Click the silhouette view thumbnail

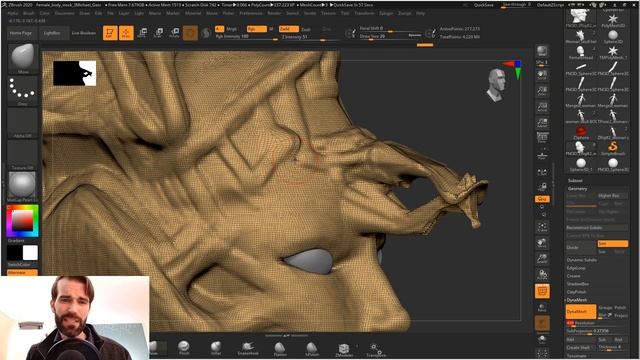point(75,73)
